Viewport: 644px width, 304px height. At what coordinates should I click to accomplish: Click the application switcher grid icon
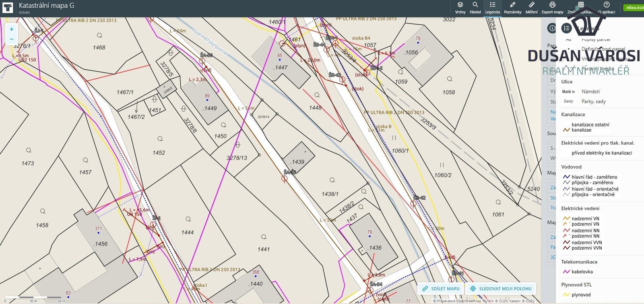click(x=581, y=5)
